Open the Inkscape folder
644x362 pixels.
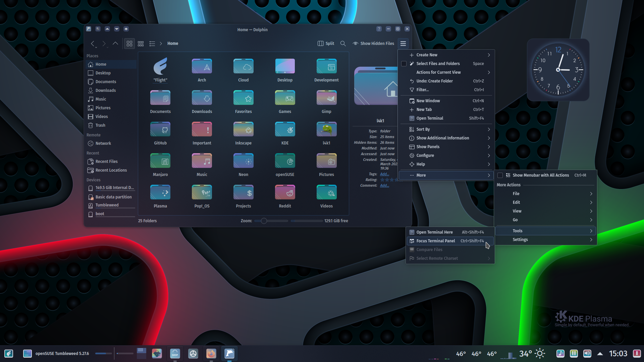pos(244,133)
